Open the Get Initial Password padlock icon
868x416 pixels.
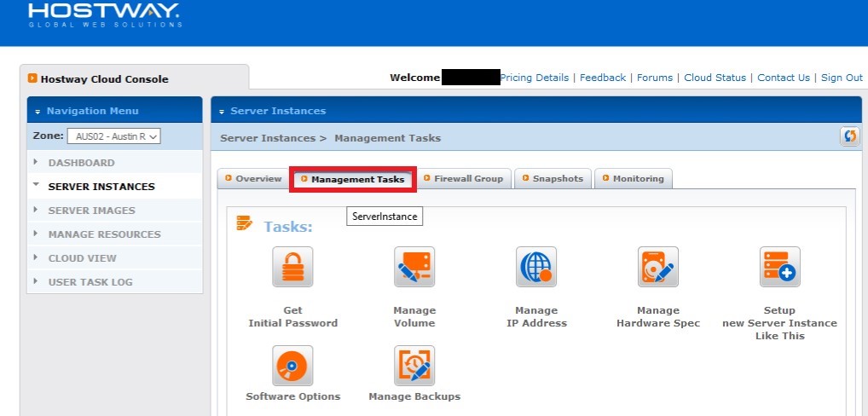(292, 267)
